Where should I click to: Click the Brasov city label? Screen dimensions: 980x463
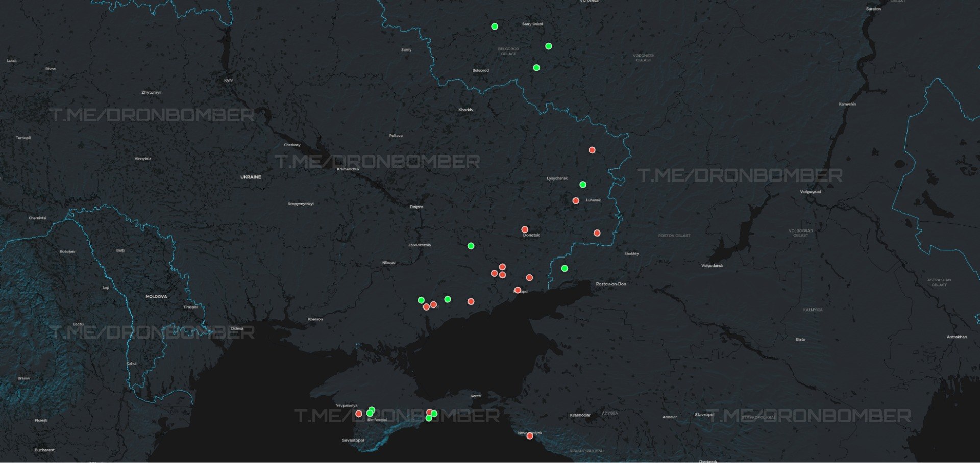pos(24,378)
